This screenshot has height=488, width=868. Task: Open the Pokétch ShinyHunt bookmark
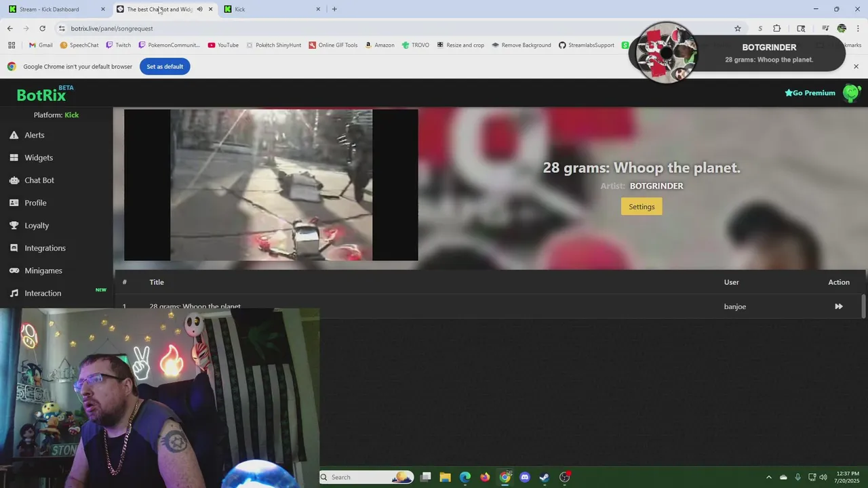click(x=273, y=45)
